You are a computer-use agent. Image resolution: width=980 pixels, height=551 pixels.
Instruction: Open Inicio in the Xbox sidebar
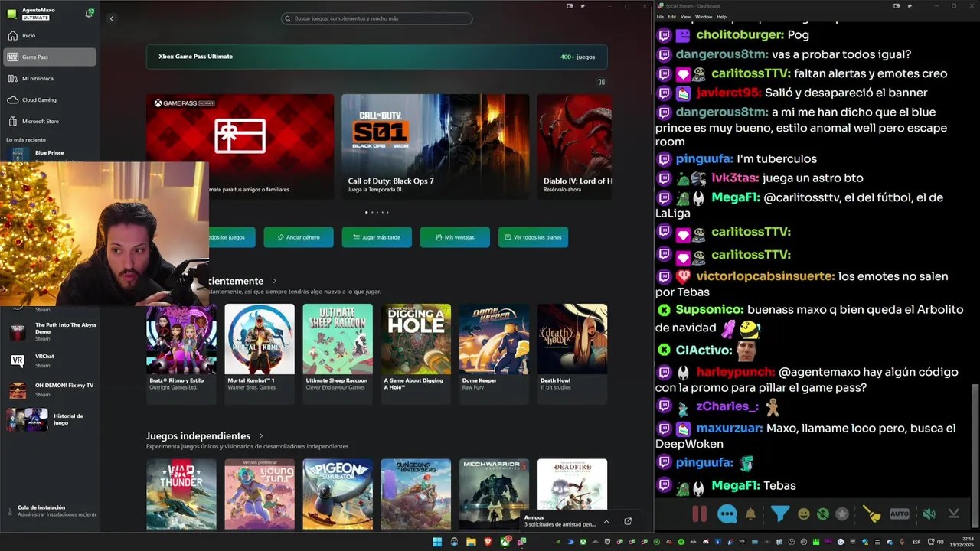point(50,36)
